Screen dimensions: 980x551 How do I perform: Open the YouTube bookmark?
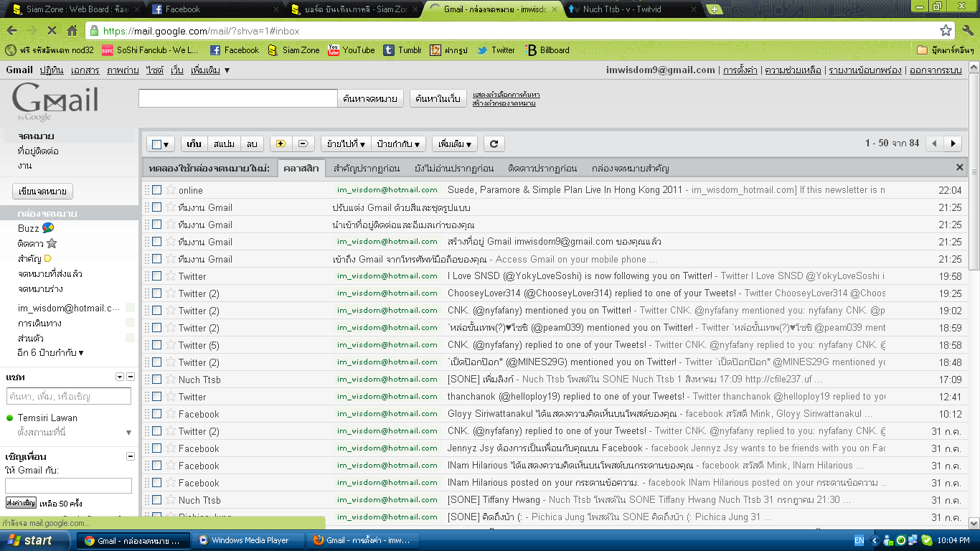(x=351, y=50)
